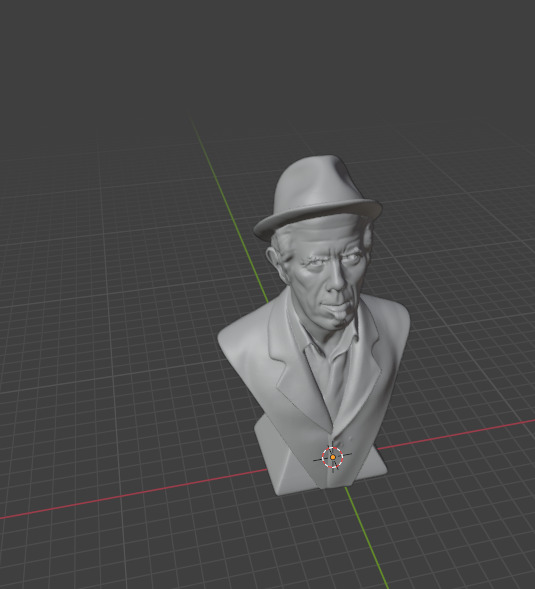This screenshot has width=535, height=589.
Task: Click the 3D cursor at the bust's base
Action: pos(332,457)
